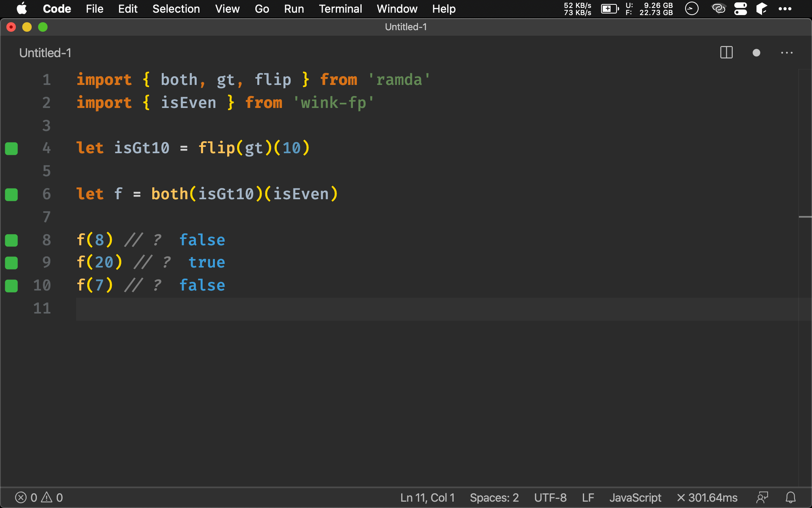Click the cube-shaped menu bar icon

click(x=762, y=9)
